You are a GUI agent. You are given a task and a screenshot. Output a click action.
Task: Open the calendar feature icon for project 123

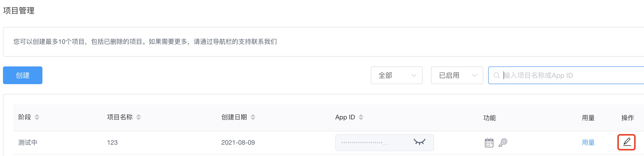(x=489, y=142)
